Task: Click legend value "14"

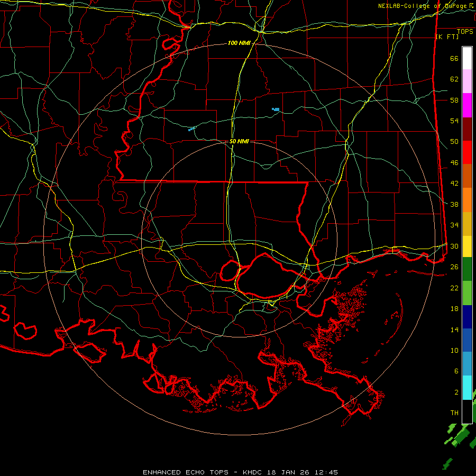Action: point(454,329)
